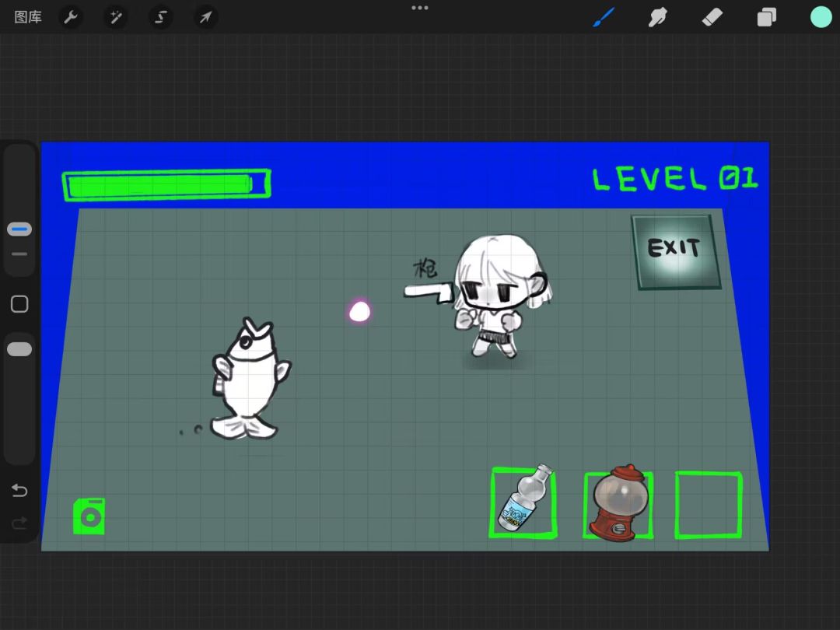The width and height of the screenshot is (840, 630).
Task: Select the Eraser tool
Action: pyautogui.click(x=712, y=17)
